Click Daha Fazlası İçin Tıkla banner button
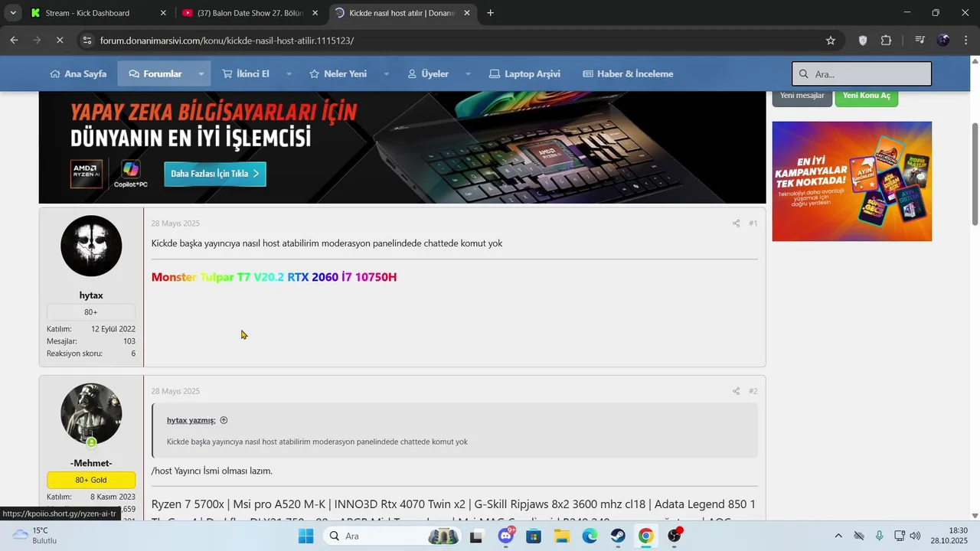Screen dimensions: 980x551 point(214,174)
